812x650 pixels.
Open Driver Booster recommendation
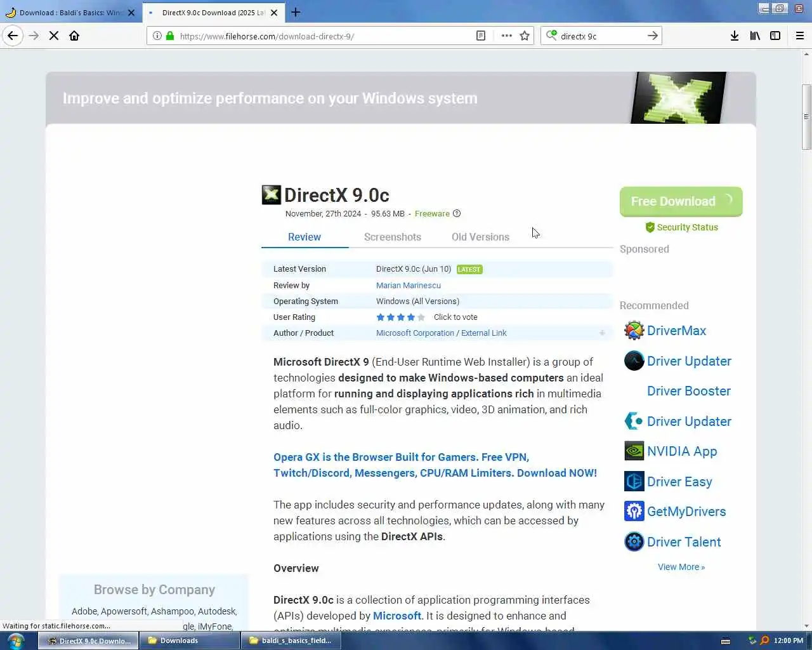click(689, 391)
